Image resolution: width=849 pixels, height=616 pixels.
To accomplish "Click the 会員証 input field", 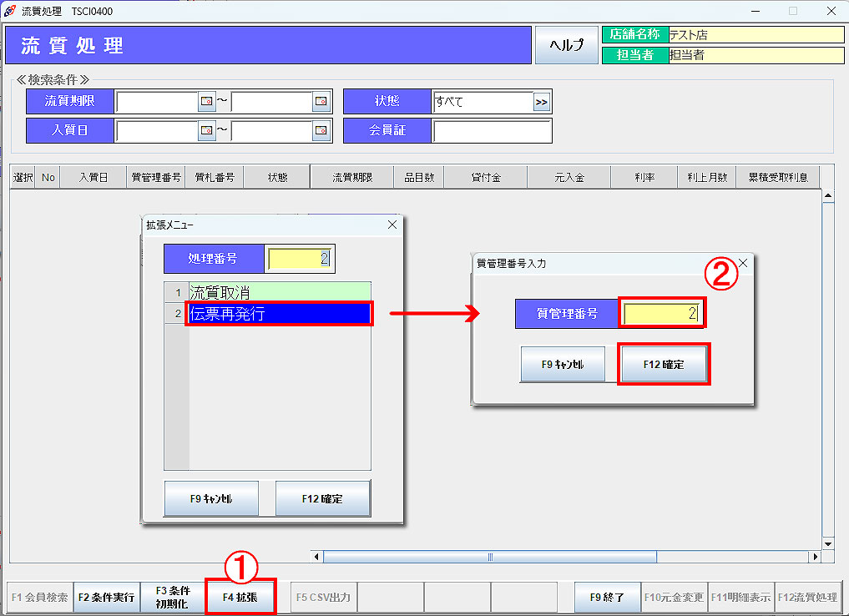I will (x=492, y=130).
